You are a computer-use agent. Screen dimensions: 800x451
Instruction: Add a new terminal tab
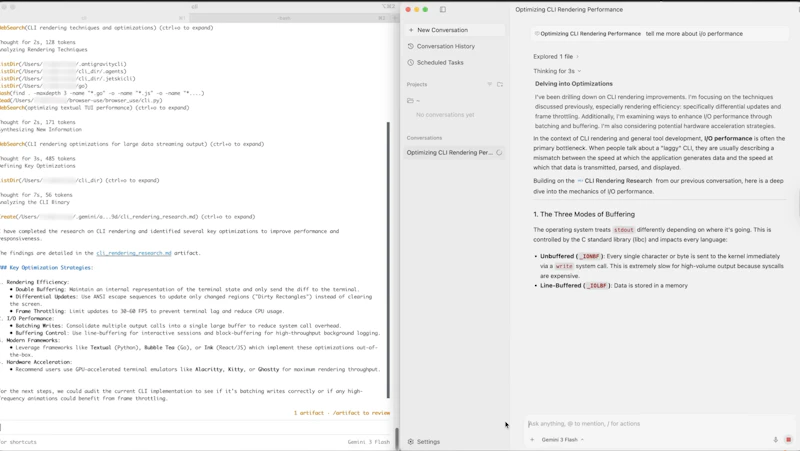coord(395,18)
